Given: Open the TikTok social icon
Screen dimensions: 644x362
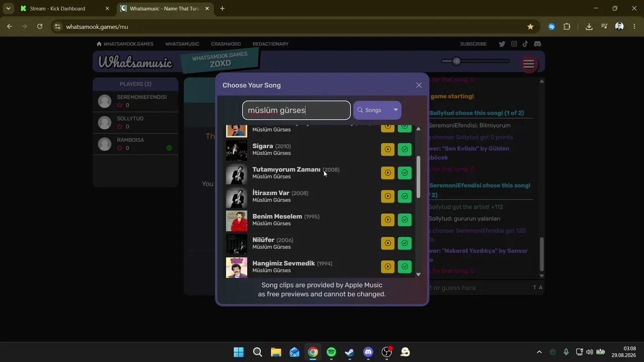Looking at the screenshot, I should (525, 44).
